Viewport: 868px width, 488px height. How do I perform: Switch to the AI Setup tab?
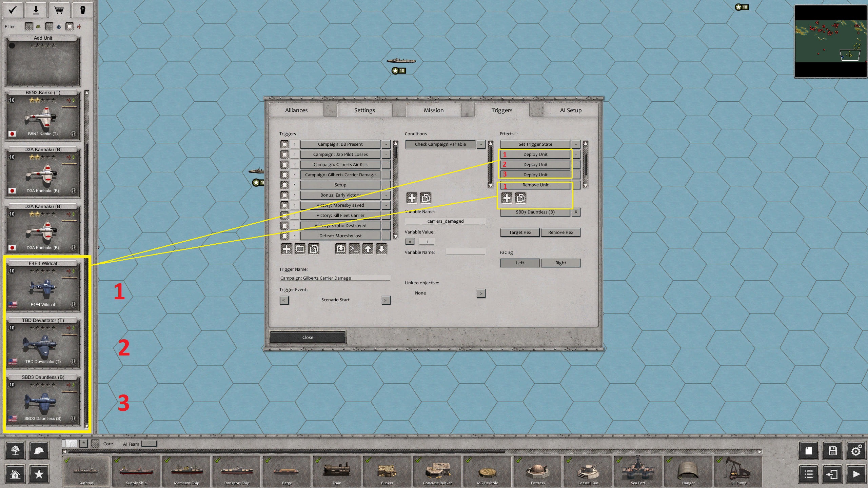click(x=571, y=110)
